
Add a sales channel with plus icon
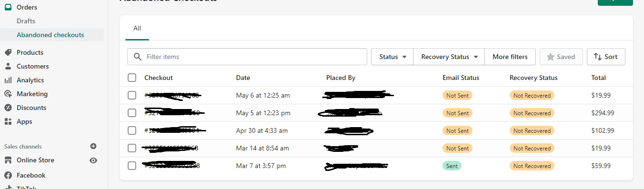[x=93, y=146]
